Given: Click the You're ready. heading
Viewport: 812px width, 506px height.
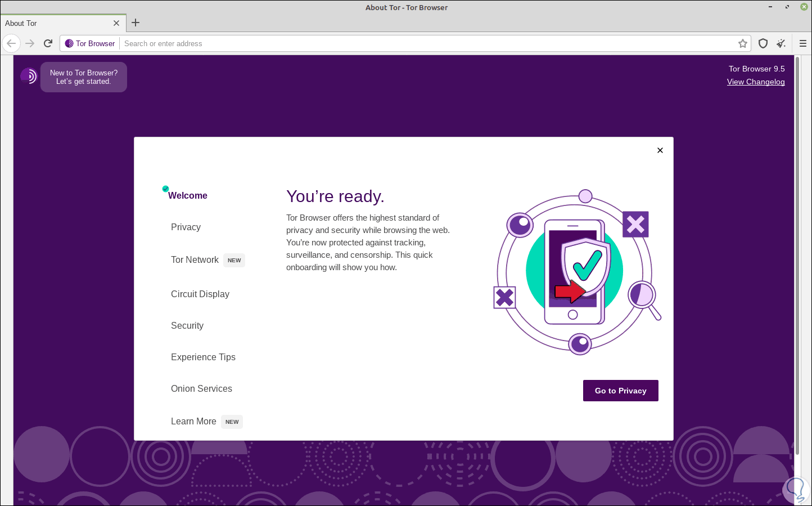Looking at the screenshot, I should (x=335, y=196).
